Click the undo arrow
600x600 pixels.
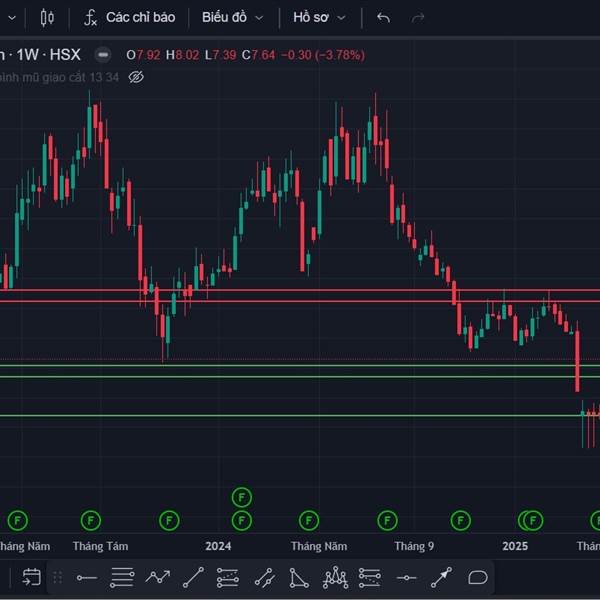(383, 18)
